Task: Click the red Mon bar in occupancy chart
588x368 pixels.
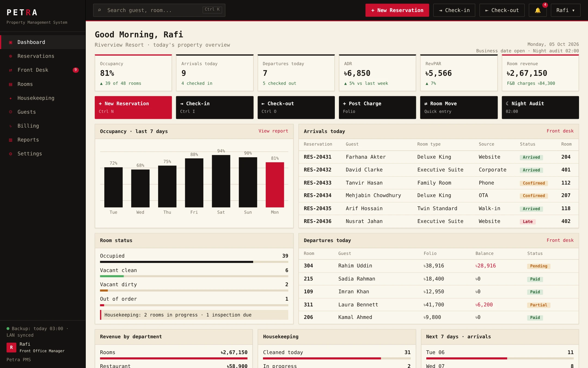Action: [x=275, y=185]
